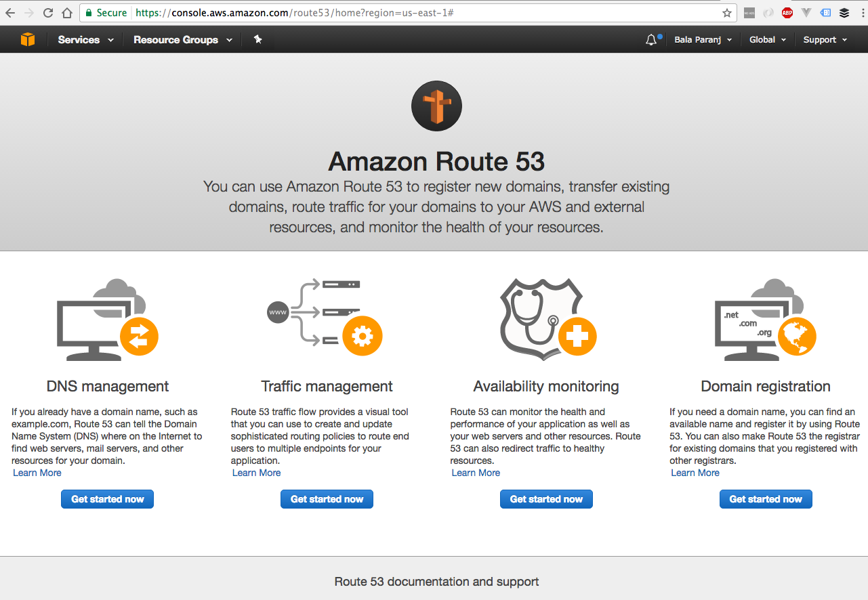The image size is (868, 600).
Task: Click the intro paragraph starting "You can use Amazon Route 53"
Action: pyautogui.click(x=436, y=207)
